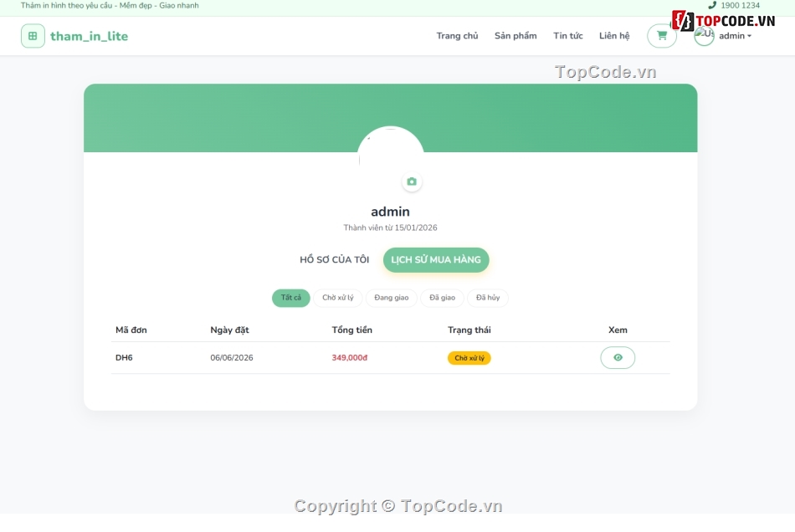Switch to Hồ sơ của tôi tab
Screen dimensions: 795x532
pos(334,260)
